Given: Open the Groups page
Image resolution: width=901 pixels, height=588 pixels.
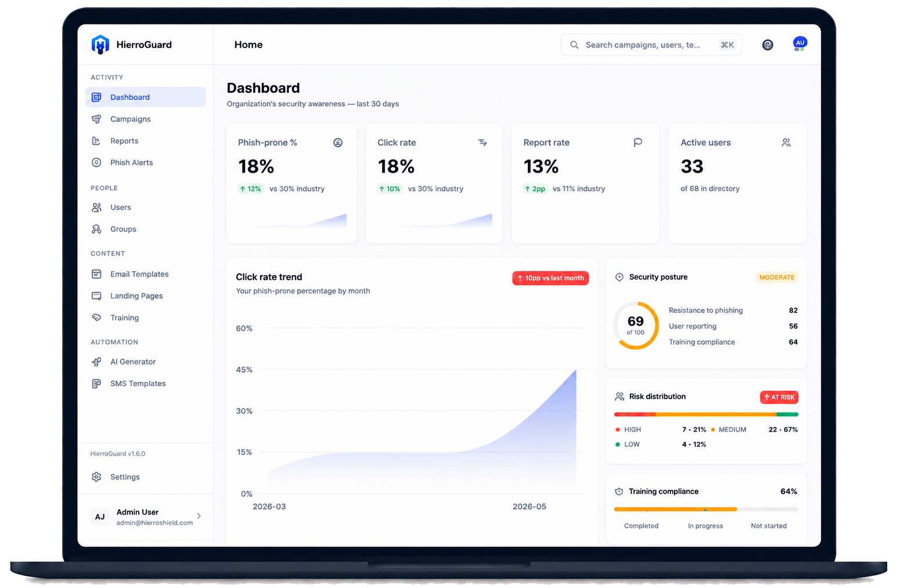Looking at the screenshot, I should [x=146, y=229].
